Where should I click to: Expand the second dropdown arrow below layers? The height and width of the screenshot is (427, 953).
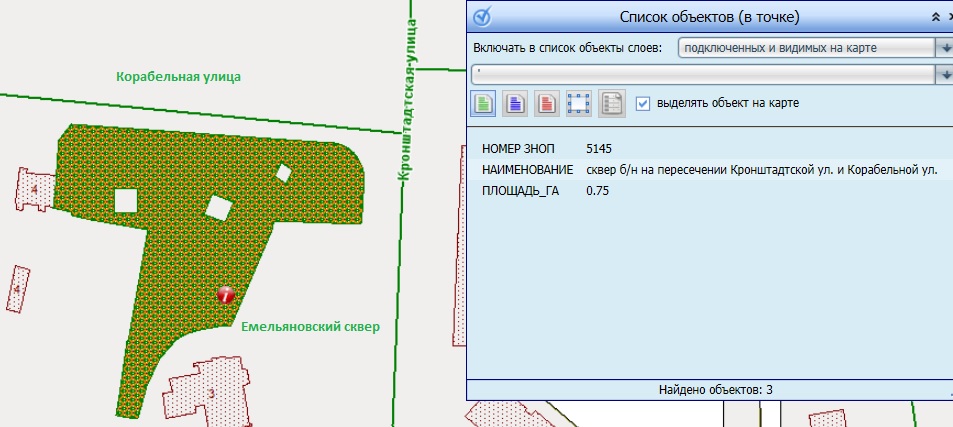tap(943, 74)
